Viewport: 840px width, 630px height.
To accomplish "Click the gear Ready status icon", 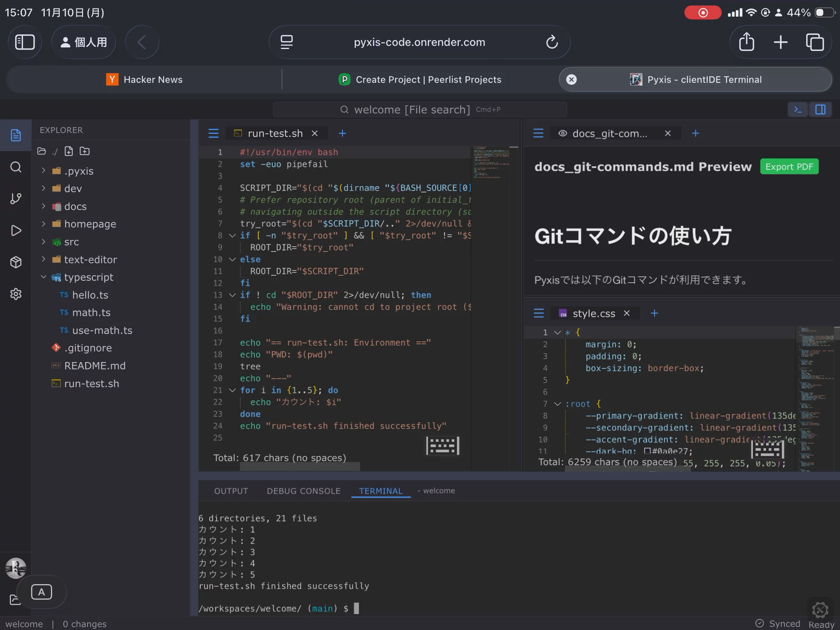I will (x=820, y=610).
